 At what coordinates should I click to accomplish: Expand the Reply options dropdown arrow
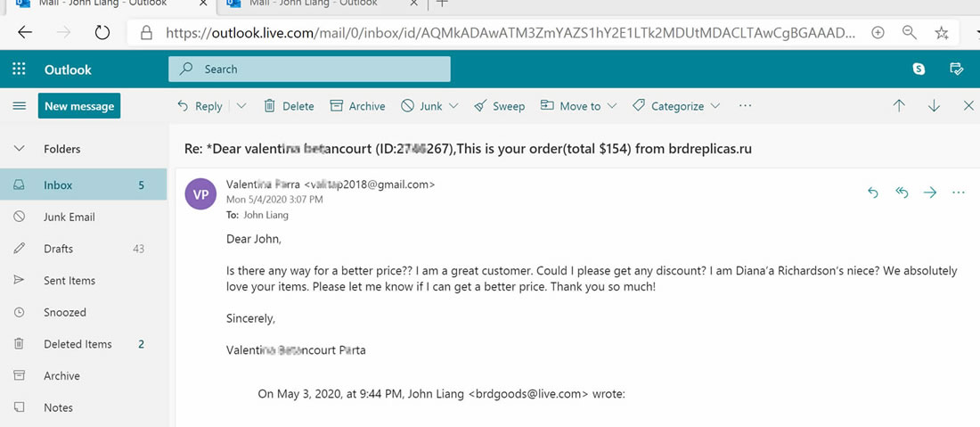pos(241,106)
